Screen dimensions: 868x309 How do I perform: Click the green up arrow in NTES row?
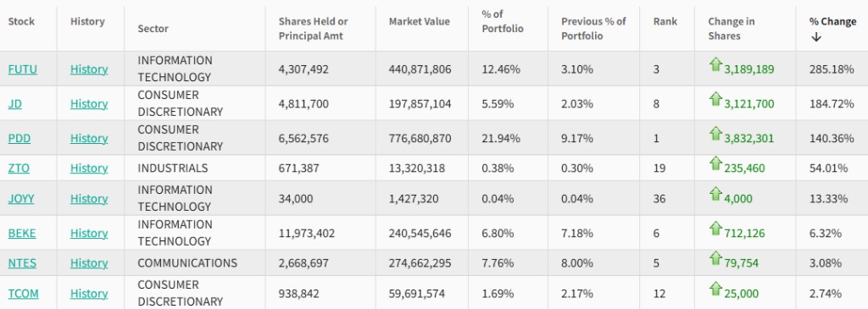click(715, 258)
